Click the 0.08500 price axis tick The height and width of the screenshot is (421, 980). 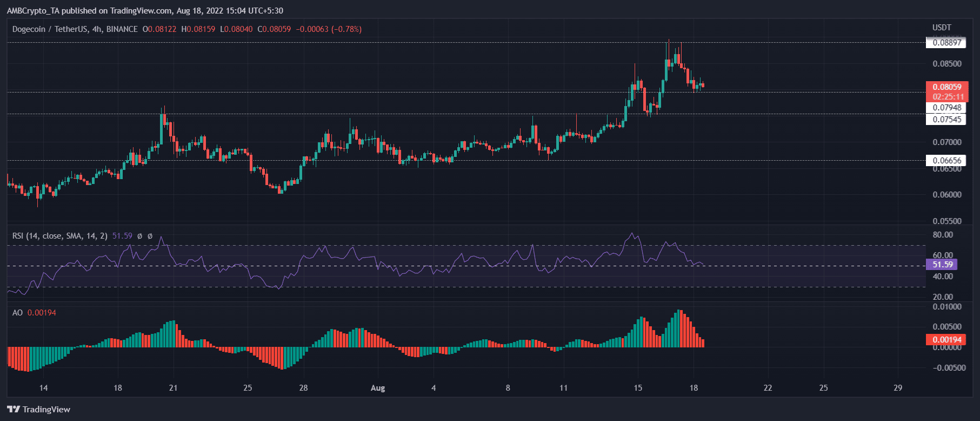[x=947, y=64]
